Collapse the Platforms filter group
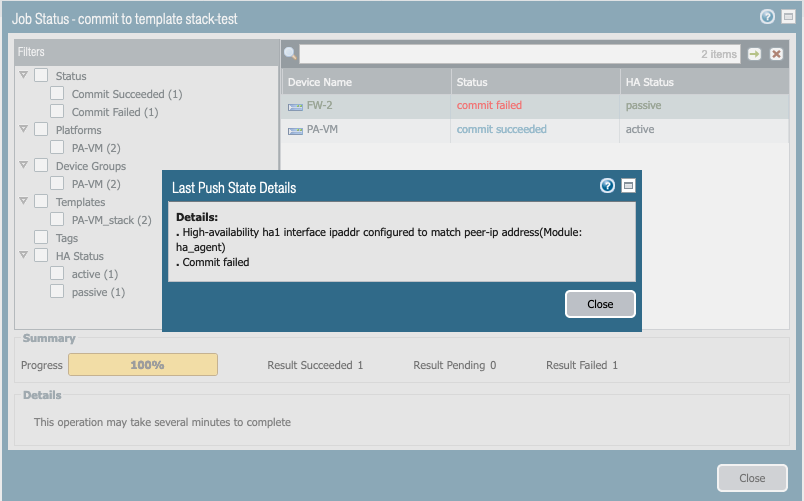 point(23,129)
